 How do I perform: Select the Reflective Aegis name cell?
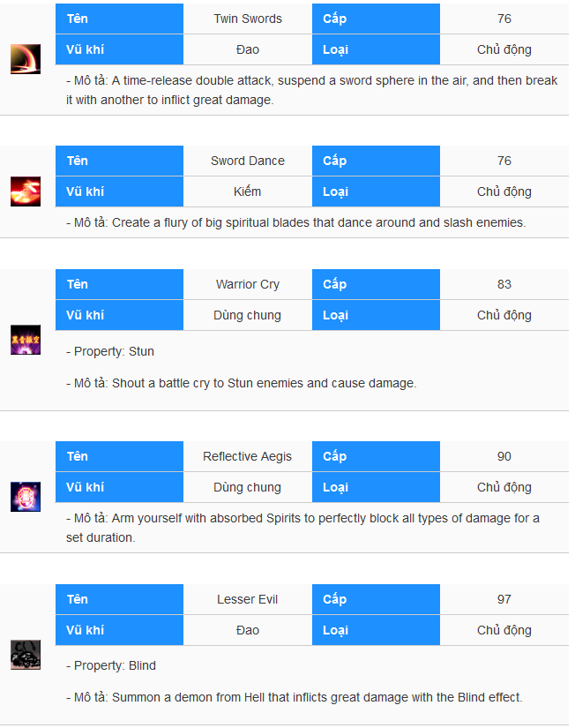click(248, 456)
